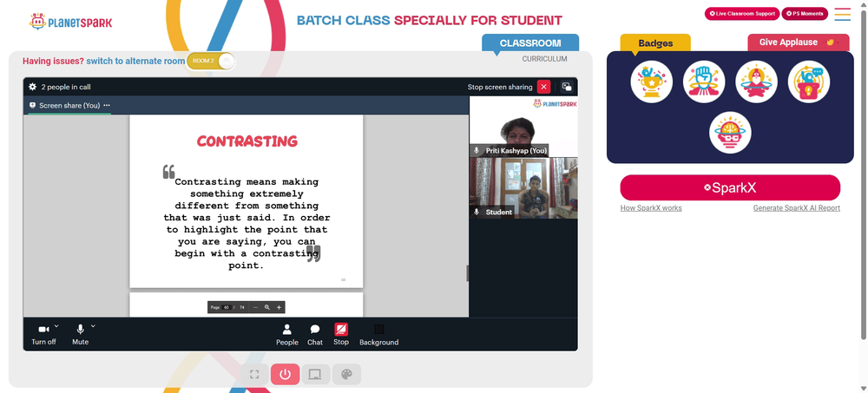Viewport: 868px width, 393px height.
Task: Click the pink power button
Action: click(285, 374)
